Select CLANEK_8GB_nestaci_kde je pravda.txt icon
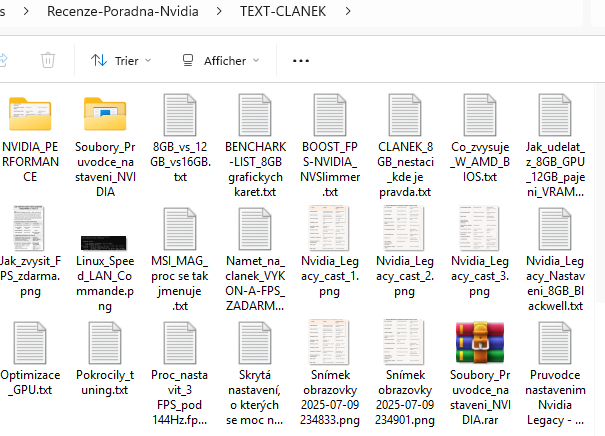 click(x=404, y=115)
